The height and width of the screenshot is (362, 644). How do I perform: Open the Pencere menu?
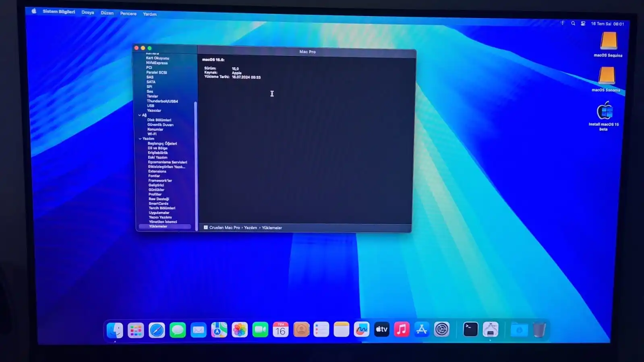pyautogui.click(x=128, y=13)
